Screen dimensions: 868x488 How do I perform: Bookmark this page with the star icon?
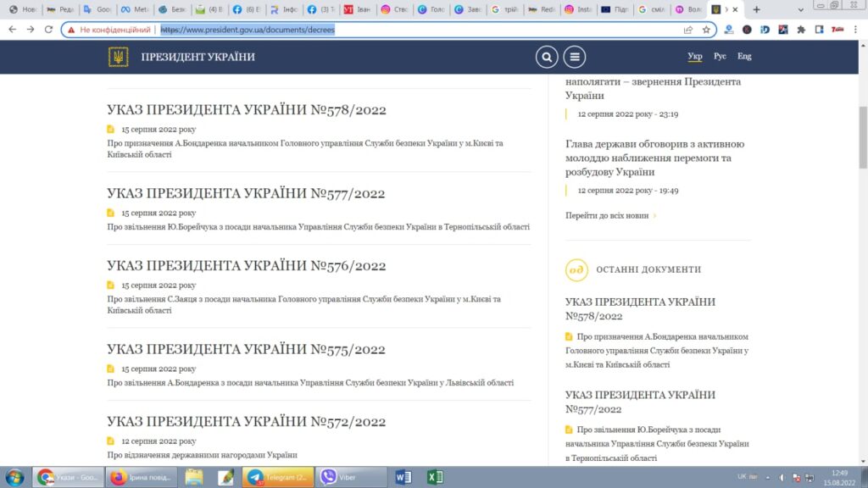706,29
